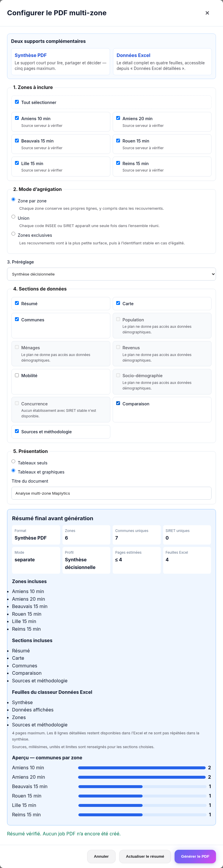Enable the Mobilité section checkbox
The height and width of the screenshot is (868, 223).
coord(17,375)
